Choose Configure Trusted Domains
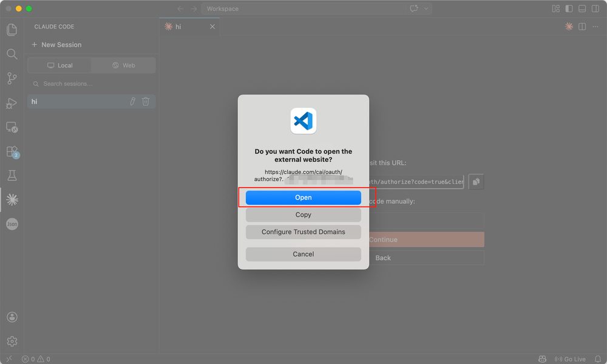The width and height of the screenshot is (607, 364). (303, 232)
